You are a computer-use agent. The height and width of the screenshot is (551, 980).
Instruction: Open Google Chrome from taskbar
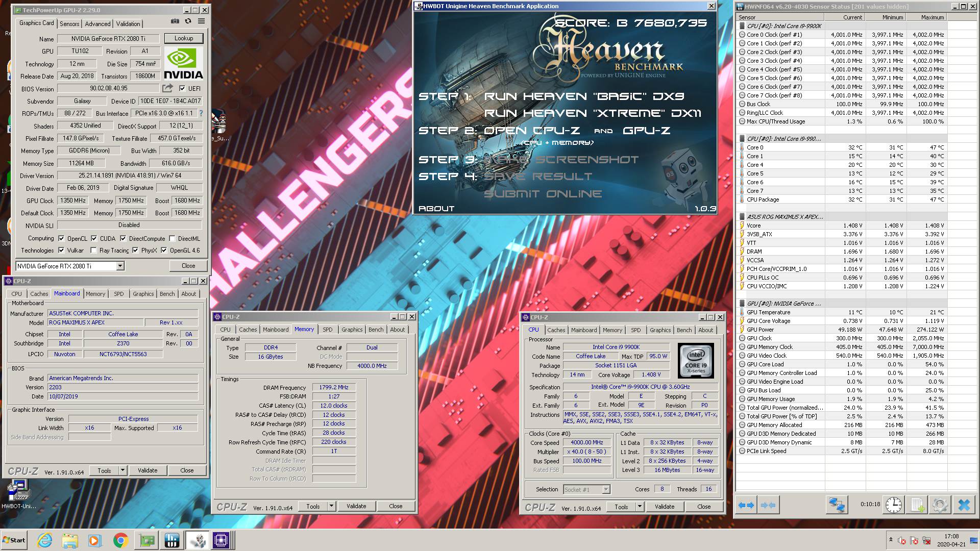tap(120, 540)
